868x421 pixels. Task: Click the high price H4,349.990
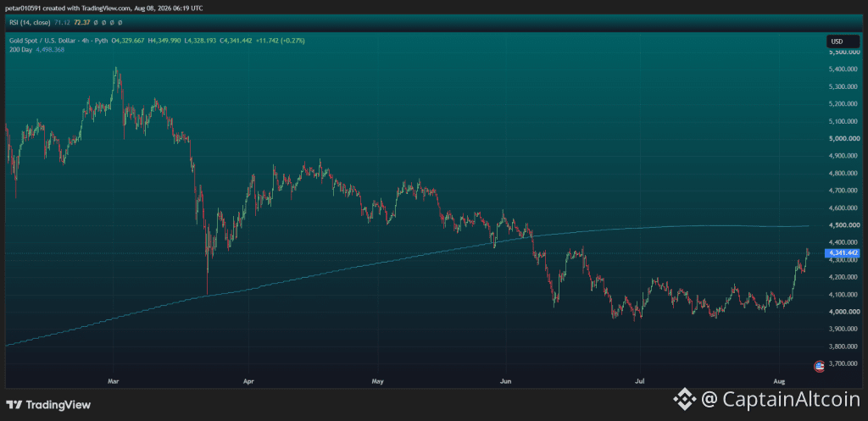(x=165, y=41)
